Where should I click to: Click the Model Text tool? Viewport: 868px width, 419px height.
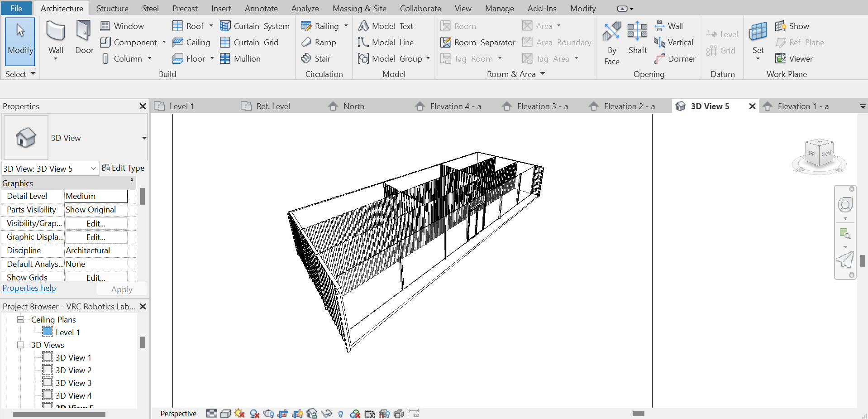[x=386, y=26]
